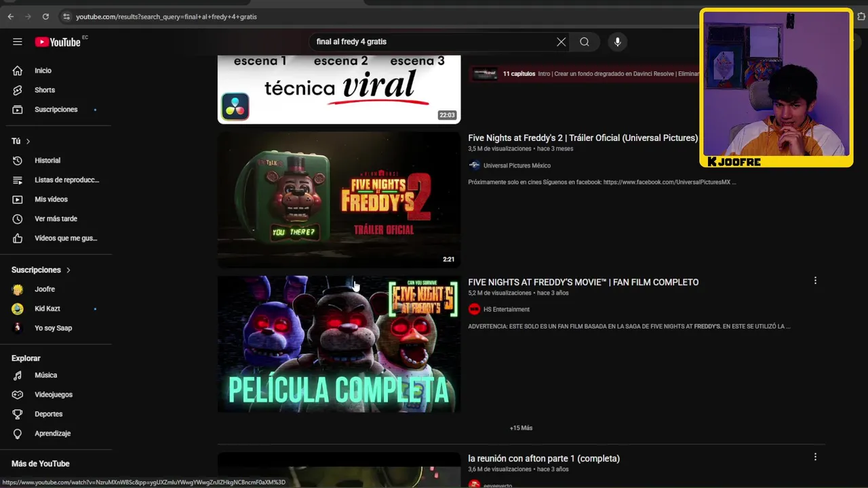The image size is (868, 488).
Task: Start voice search with microphone icon
Action: (617, 42)
